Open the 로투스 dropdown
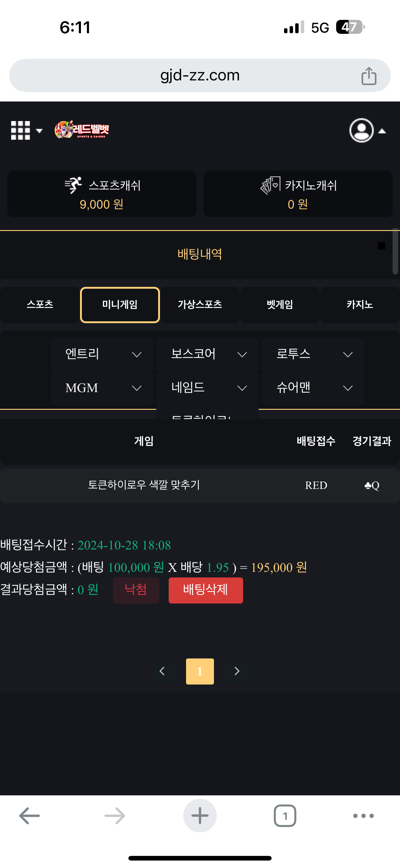The image size is (400, 868). pyautogui.click(x=313, y=355)
